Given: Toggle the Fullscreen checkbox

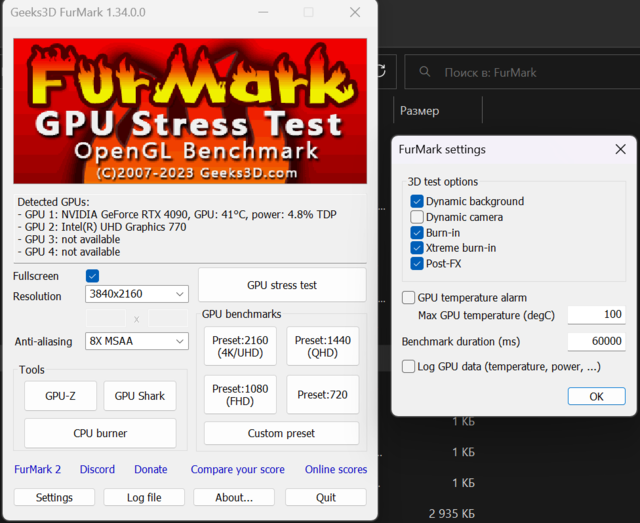Looking at the screenshot, I should click(92, 275).
